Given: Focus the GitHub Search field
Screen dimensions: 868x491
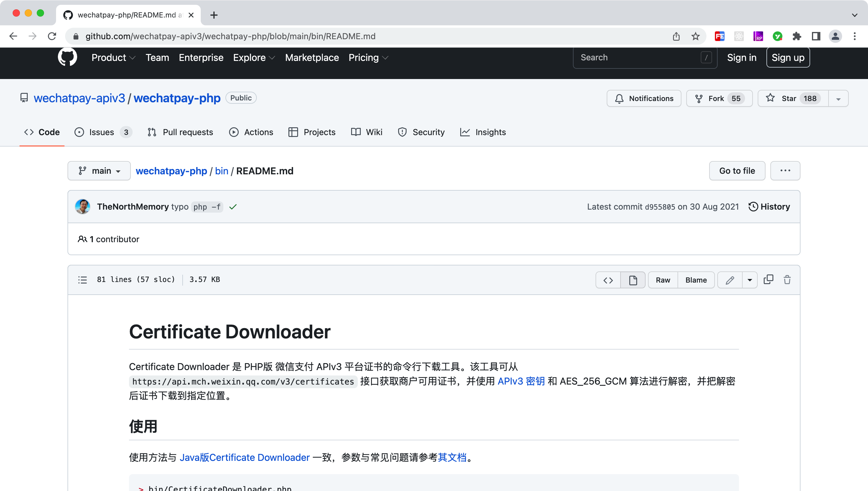Looking at the screenshot, I should click(640, 57).
